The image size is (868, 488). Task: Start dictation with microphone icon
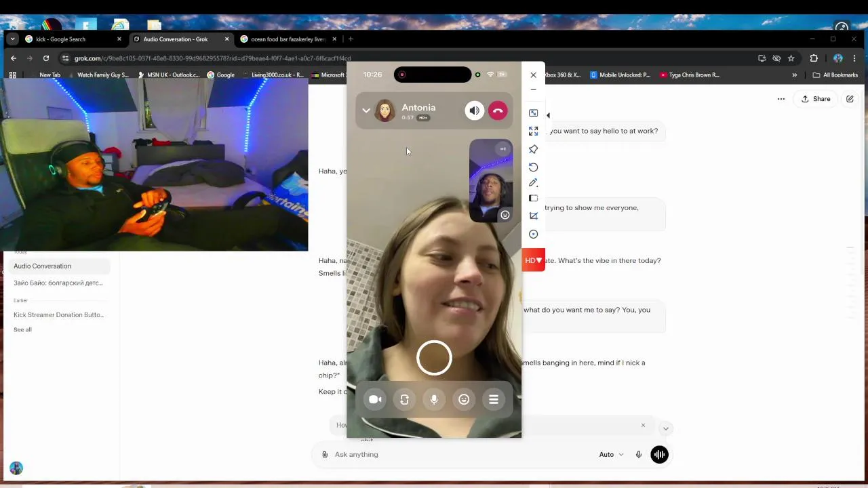click(639, 455)
